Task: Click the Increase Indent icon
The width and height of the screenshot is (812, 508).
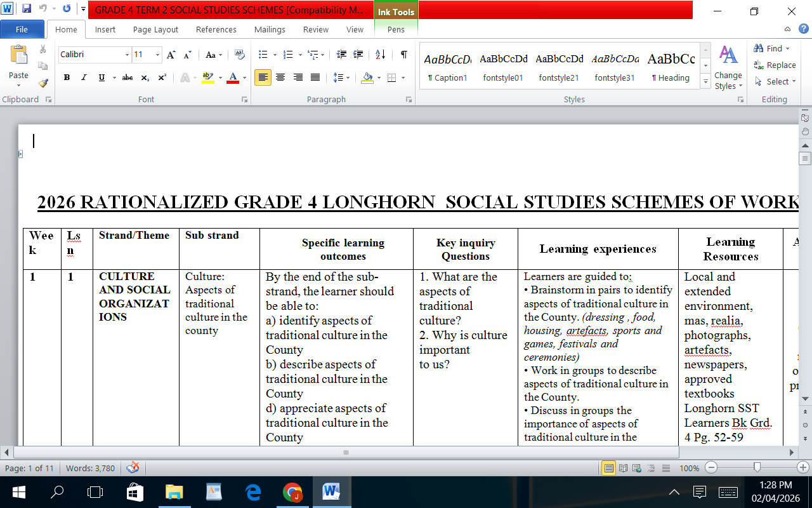Action: click(358, 55)
